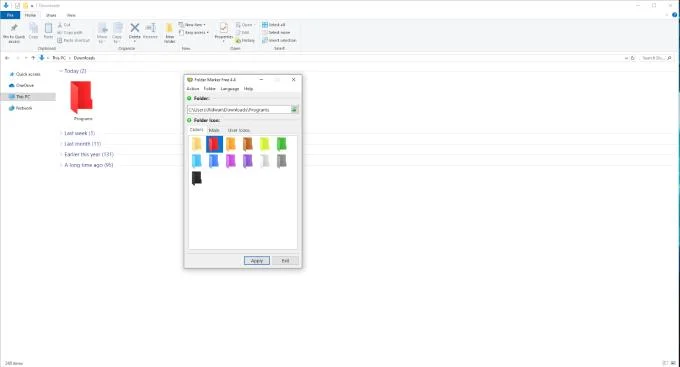680x367 pixels.
Task: Click Copy path in the ribbon
Action: [70, 33]
